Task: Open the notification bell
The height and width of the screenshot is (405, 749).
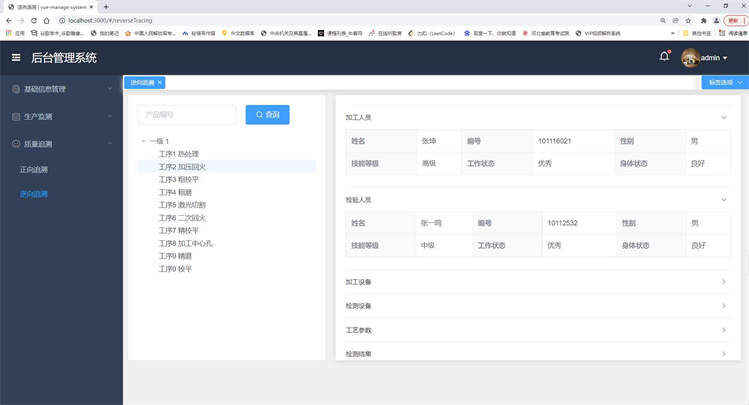Action: [x=664, y=57]
